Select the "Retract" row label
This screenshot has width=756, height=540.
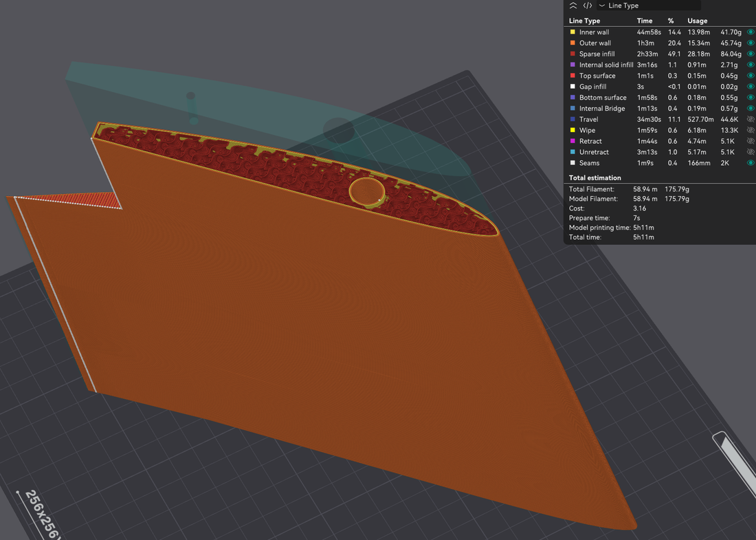point(590,141)
